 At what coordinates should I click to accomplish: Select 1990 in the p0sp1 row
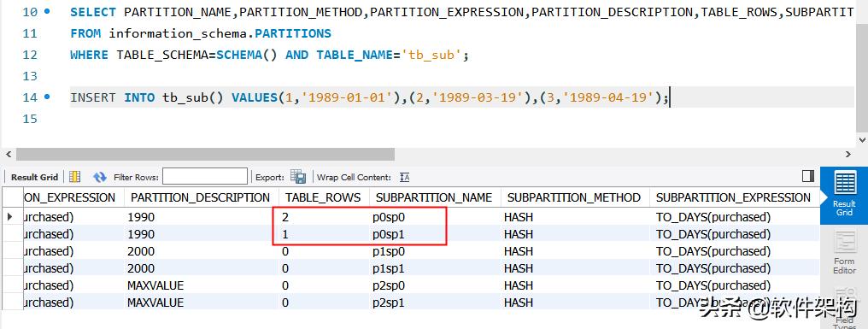coord(141,234)
